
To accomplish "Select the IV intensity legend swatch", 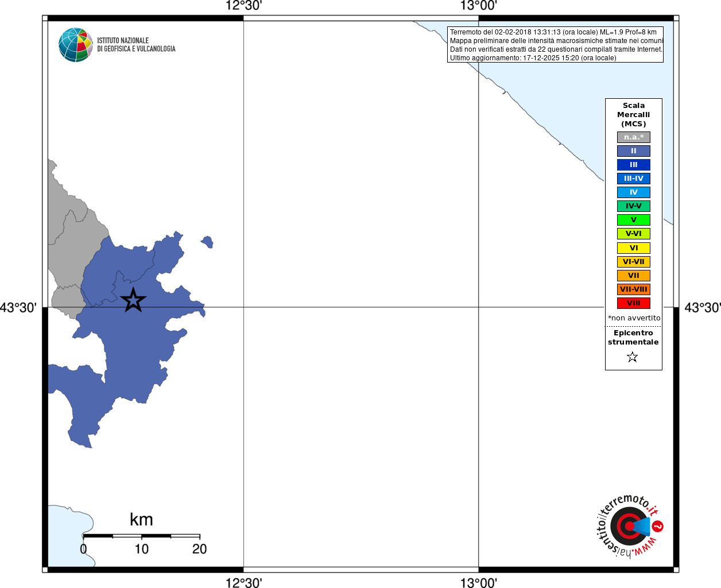I will pos(634,192).
